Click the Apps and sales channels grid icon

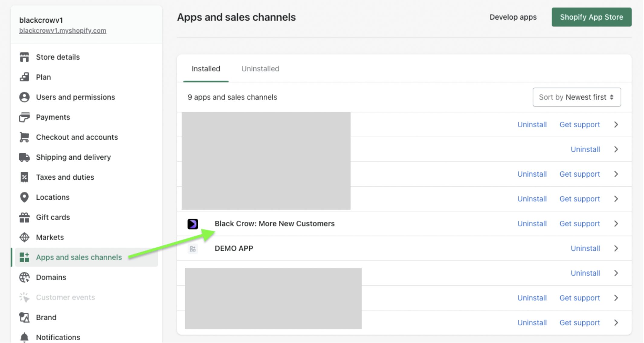24,257
